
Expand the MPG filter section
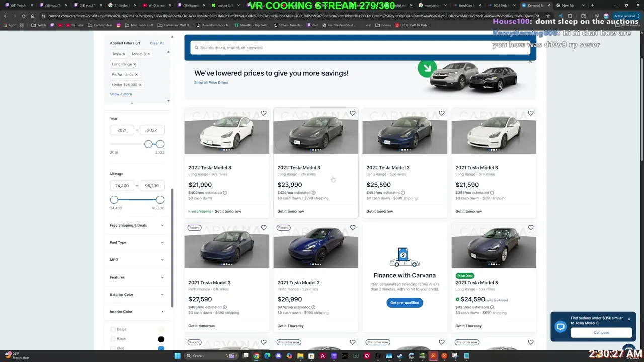pyautogui.click(x=137, y=260)
